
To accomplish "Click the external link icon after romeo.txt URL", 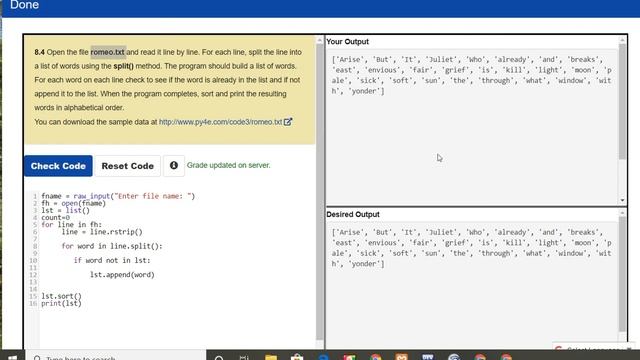I will pos(288,122).
